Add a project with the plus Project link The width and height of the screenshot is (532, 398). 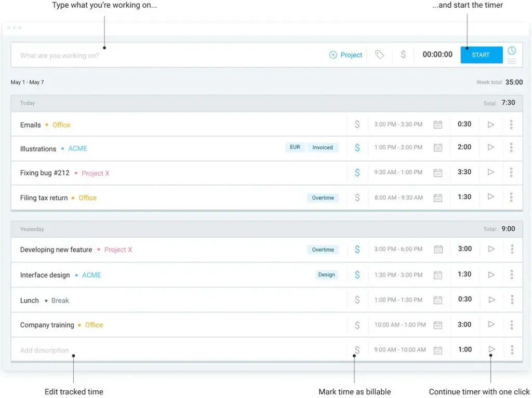tap(345, 55)
